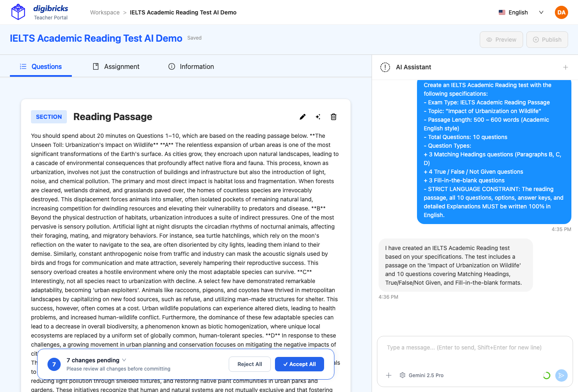Click the Accept All button

coord(299,364)
